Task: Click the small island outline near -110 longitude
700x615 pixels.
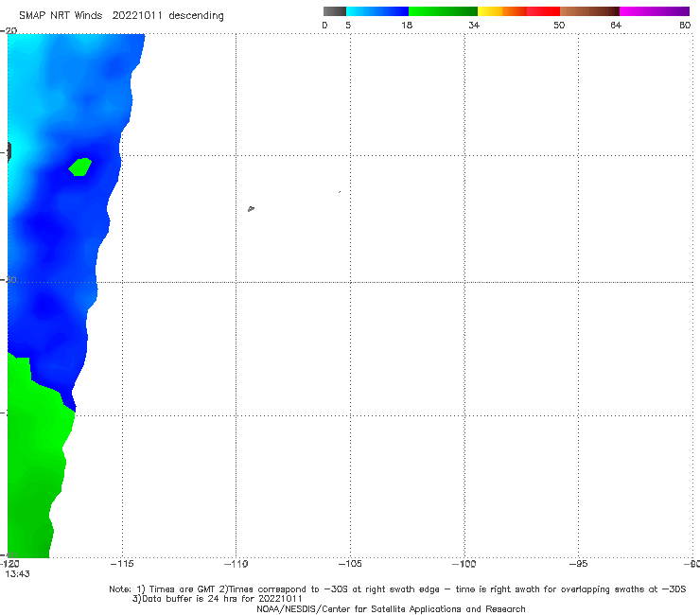Action: (x=251, y=208)
